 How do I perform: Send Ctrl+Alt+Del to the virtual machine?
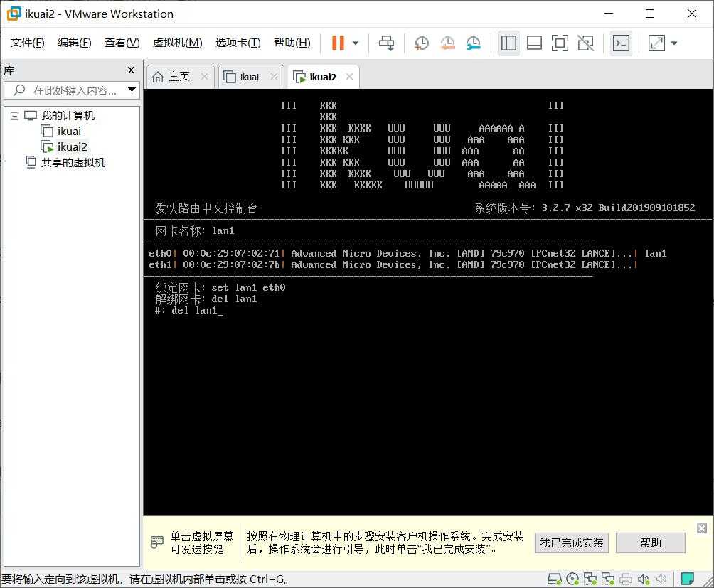387,43
